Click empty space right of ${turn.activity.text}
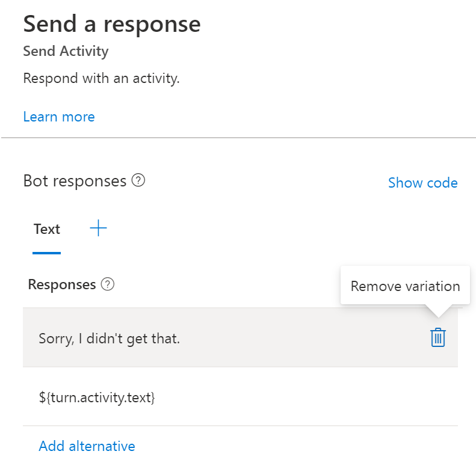This screenshot has width=476, height=469. [x=313, y=397]
